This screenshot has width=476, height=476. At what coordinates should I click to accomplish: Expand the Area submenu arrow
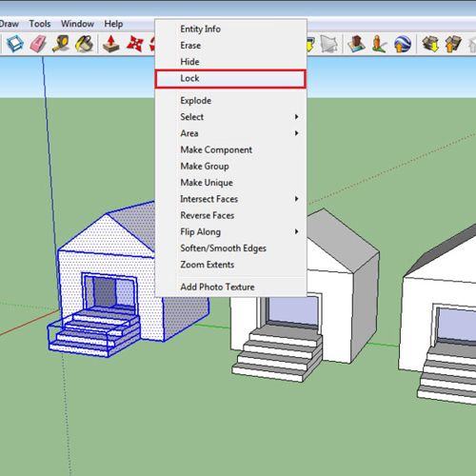click(x=296, y=133)
